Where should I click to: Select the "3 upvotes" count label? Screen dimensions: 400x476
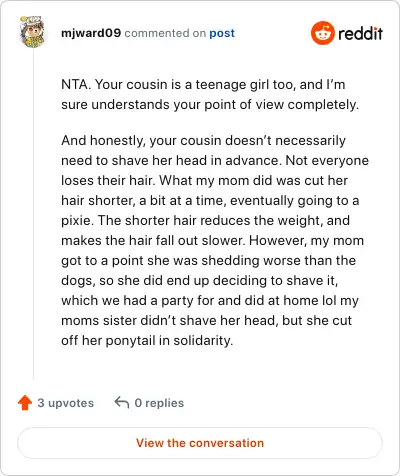pos(66,403)
